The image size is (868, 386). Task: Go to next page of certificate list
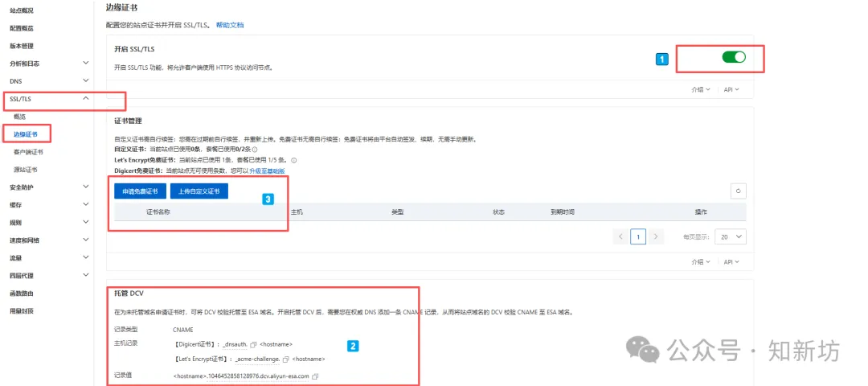[657, 236]
